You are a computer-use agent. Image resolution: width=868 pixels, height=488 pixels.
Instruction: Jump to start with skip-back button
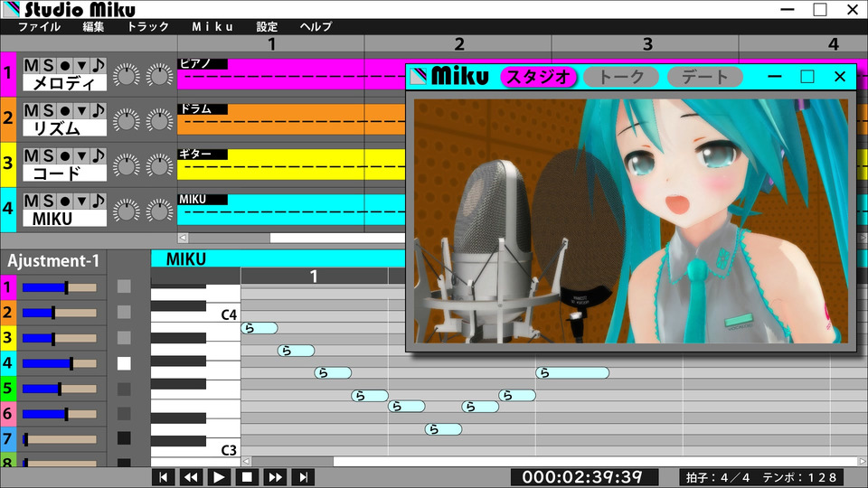(x=164, y=477)
